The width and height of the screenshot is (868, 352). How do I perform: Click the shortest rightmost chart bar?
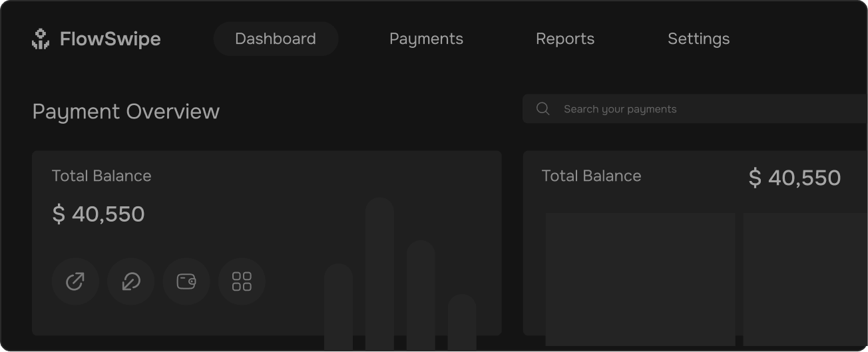462,322
